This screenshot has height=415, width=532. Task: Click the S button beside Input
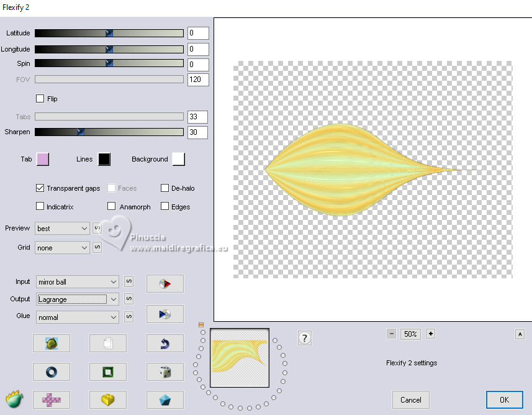point(128,281)
